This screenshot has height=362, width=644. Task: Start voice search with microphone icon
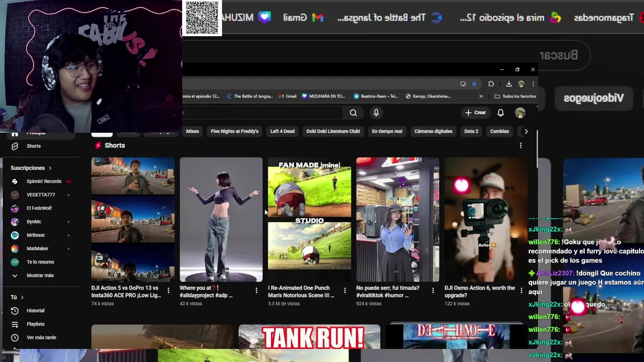pyautogui.click(x=376, y=113)
